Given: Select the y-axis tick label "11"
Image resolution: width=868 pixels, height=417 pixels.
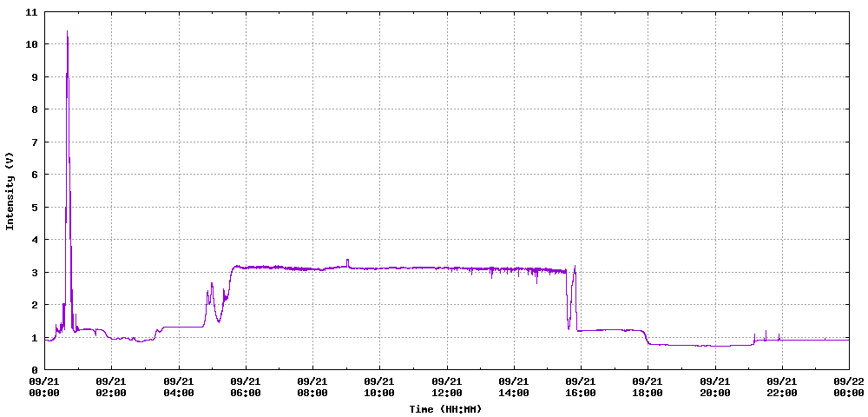Looking at the screenshot, I should pos(31,11).
